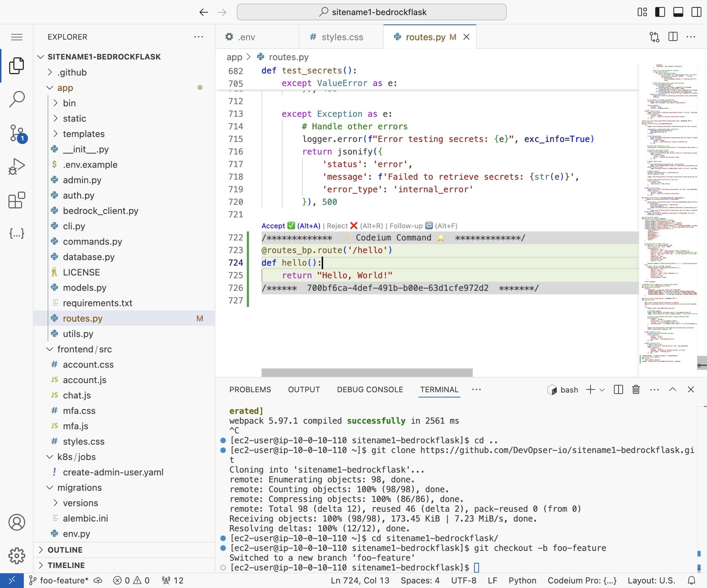Open the hamburger application menu
Viewport: 707px width, 588px height.
[17, 37]
